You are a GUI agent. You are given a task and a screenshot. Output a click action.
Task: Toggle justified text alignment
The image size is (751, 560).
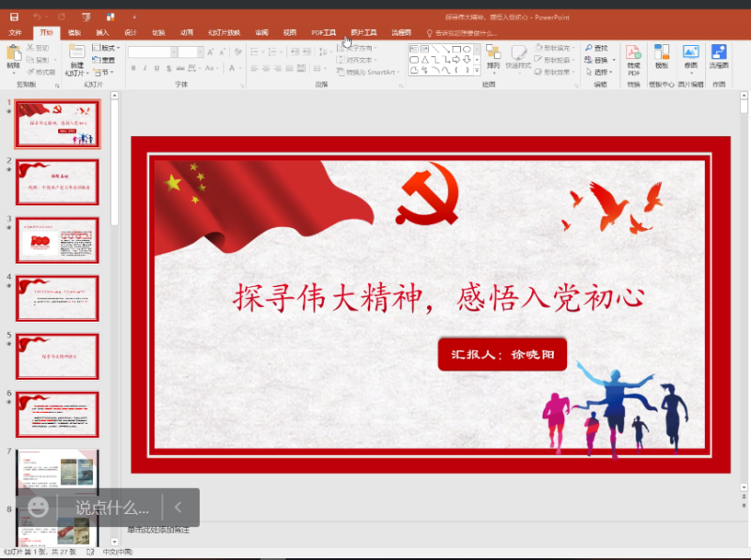click(x=289, y=68)
